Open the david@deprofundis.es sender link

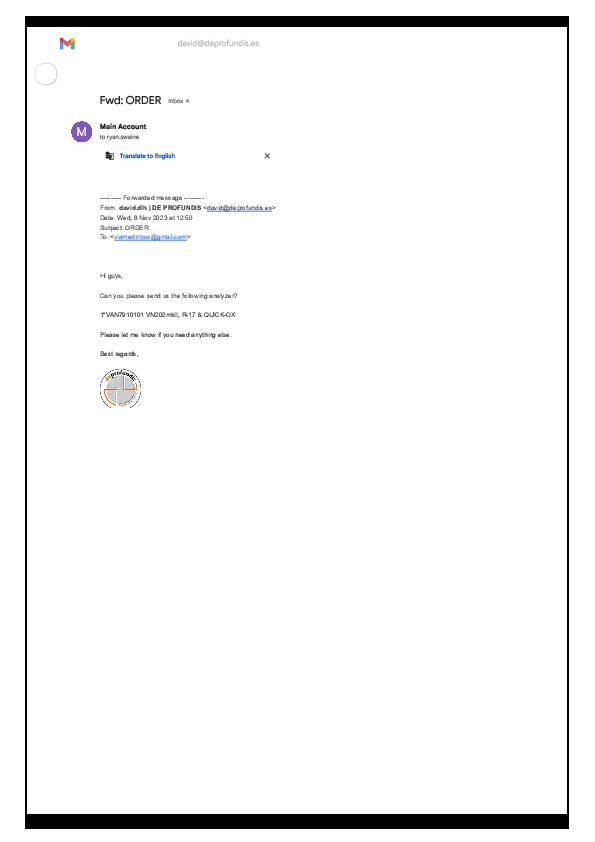click(240, 208)
